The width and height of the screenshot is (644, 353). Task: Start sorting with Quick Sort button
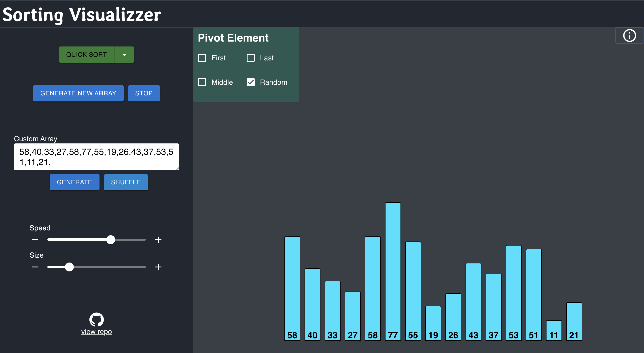point(87,55)
